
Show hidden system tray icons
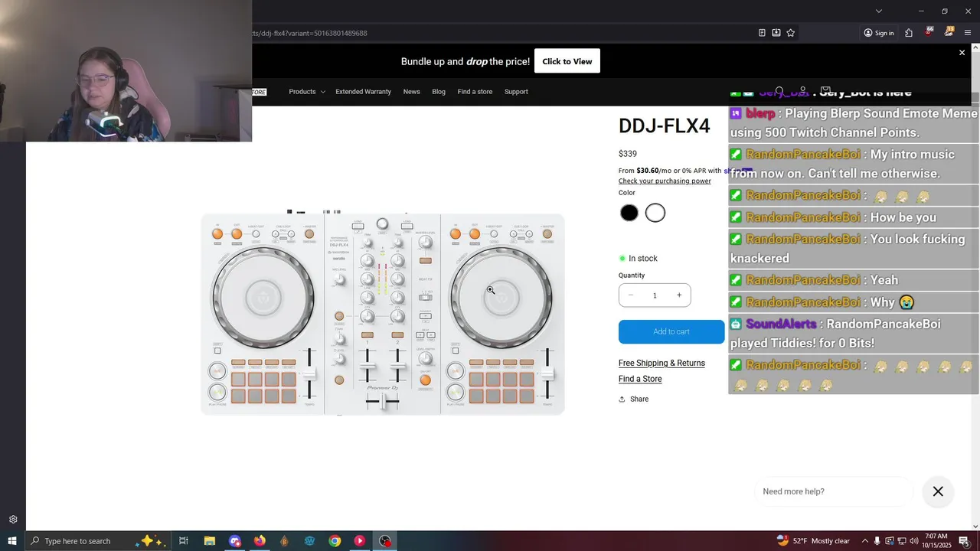(x=865, y=541)
